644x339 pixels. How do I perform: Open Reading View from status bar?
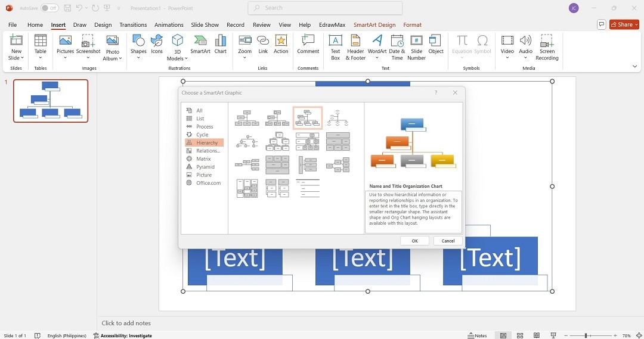click(537, 335)
